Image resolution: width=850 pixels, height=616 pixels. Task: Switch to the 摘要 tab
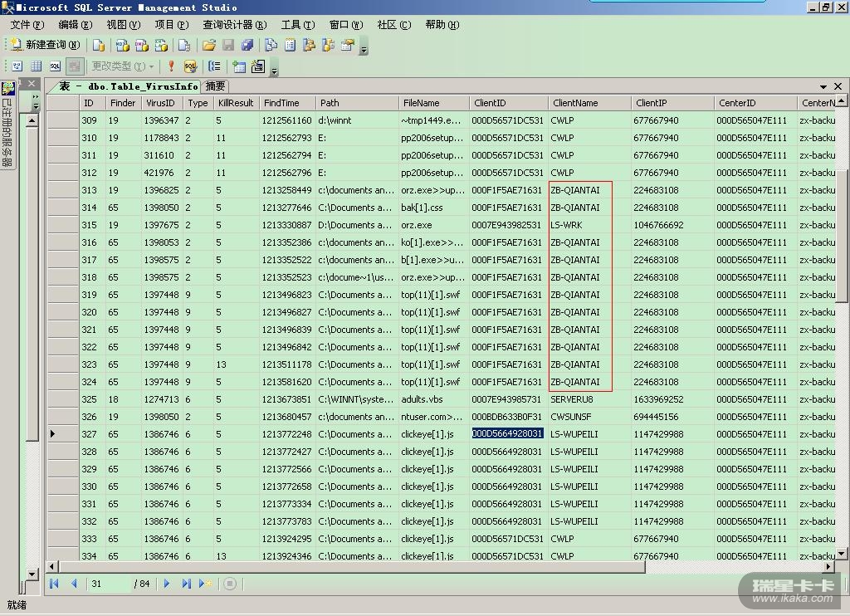(x=215, y=86)
